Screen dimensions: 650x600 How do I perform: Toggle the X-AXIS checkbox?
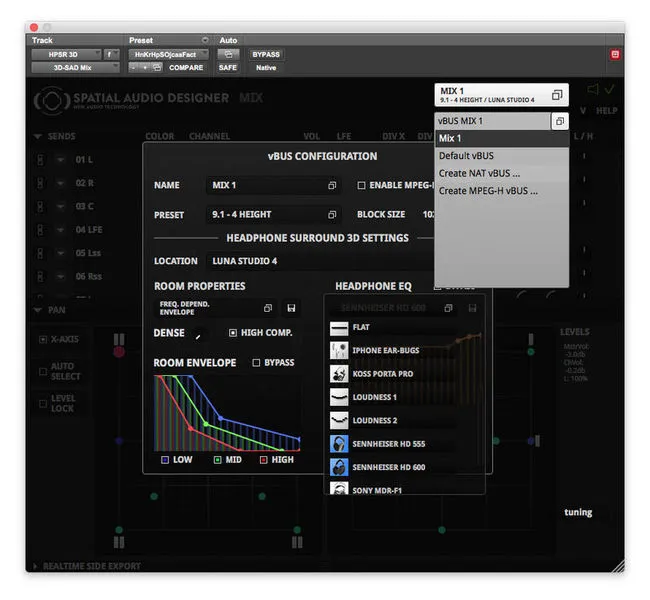(42, 340)
